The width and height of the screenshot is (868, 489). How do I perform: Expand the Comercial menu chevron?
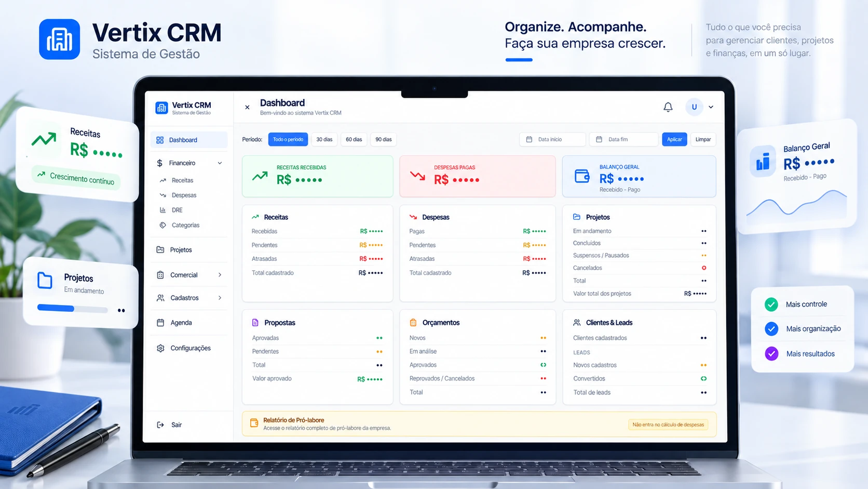220,275
